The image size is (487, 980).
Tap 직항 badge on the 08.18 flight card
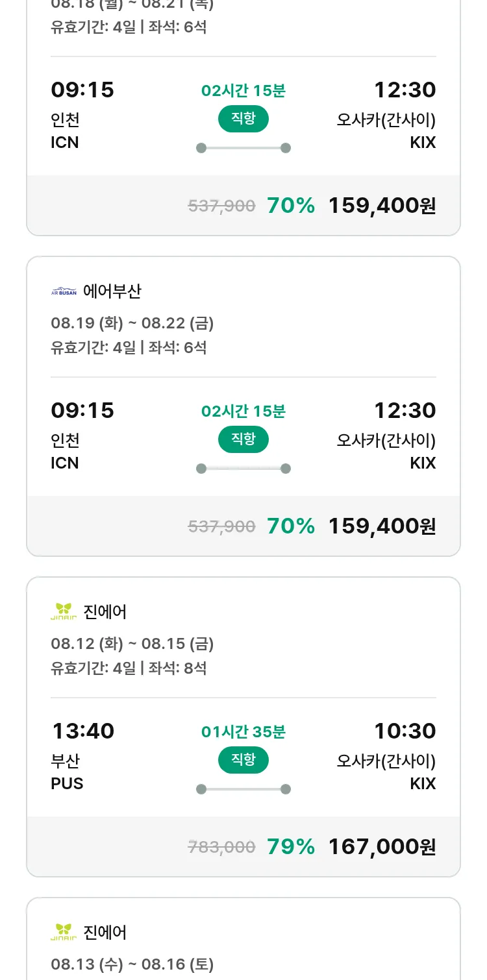point(243,119)
